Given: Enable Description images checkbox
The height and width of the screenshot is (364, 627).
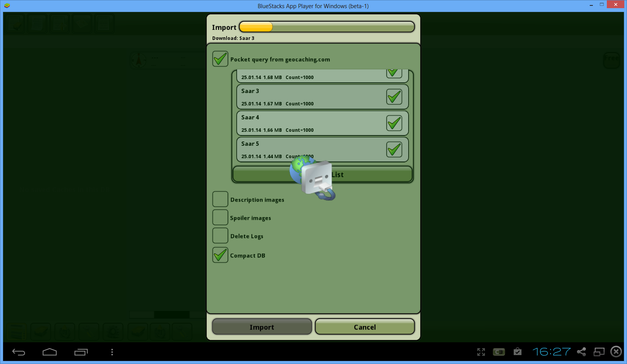Looking at the screenshot, I should click(x=220, y=199).
